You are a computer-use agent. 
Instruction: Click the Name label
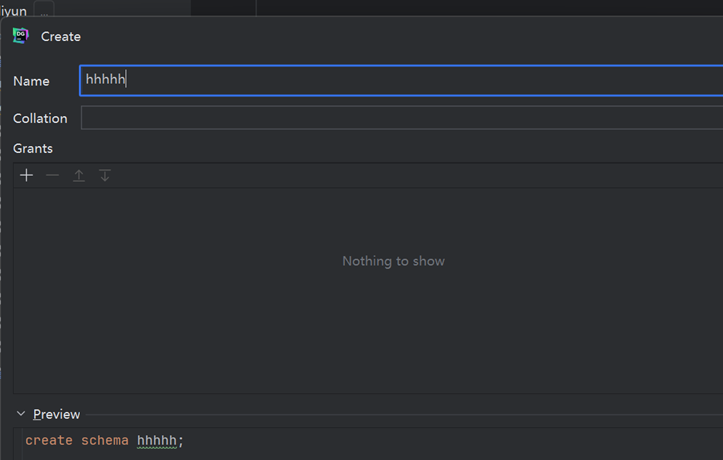31,81
